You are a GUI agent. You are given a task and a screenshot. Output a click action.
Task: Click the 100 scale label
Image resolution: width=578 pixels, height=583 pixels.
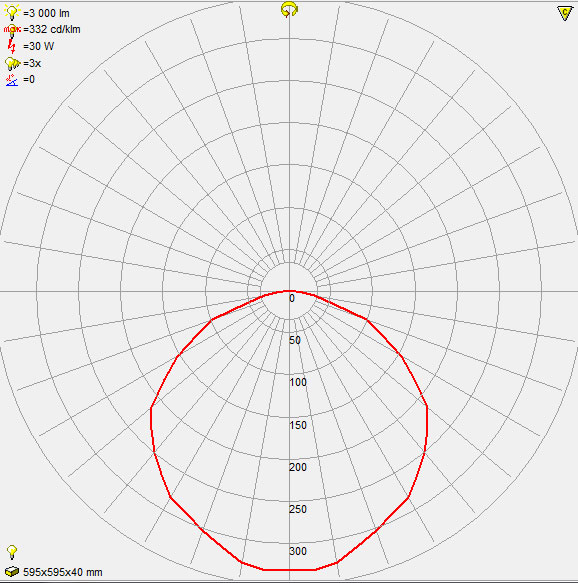(298, 382)
